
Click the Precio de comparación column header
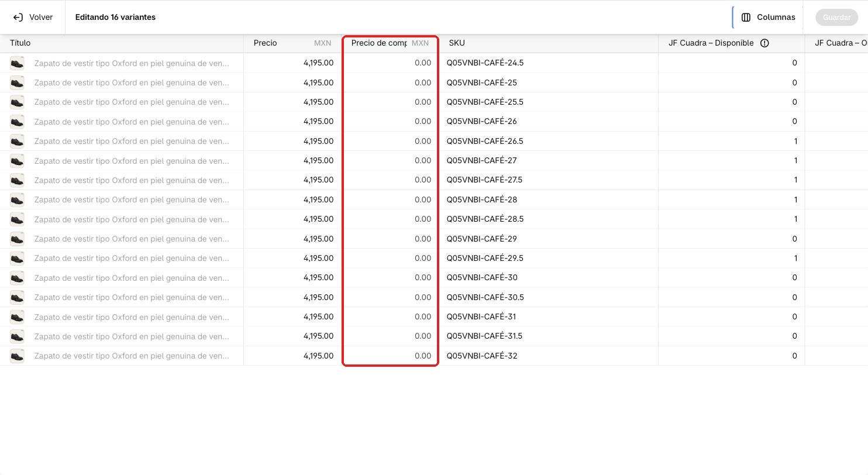[x=390, y=43]
